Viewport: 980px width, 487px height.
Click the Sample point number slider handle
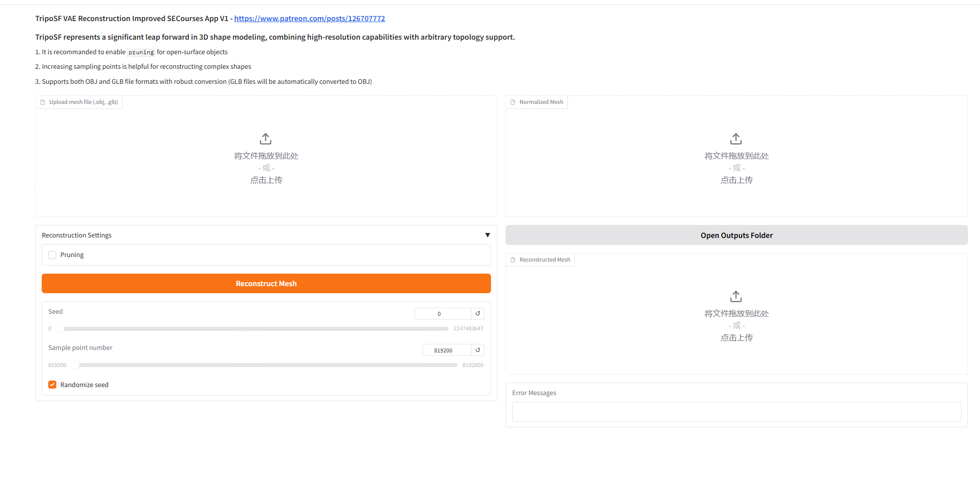point(75,365)
